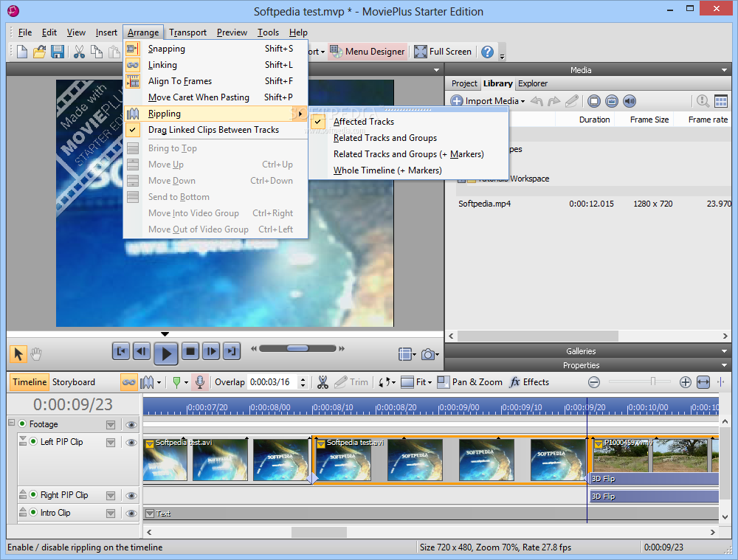This screenshot has width=738, height=560.
Task: Click the New project icon
Action: 21,52
